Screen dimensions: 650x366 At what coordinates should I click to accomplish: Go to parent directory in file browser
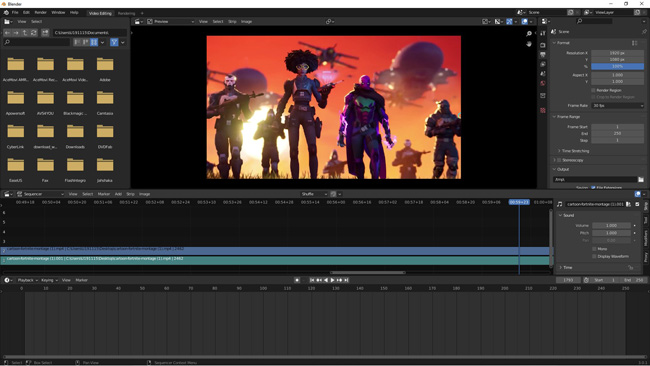[25, 32]
